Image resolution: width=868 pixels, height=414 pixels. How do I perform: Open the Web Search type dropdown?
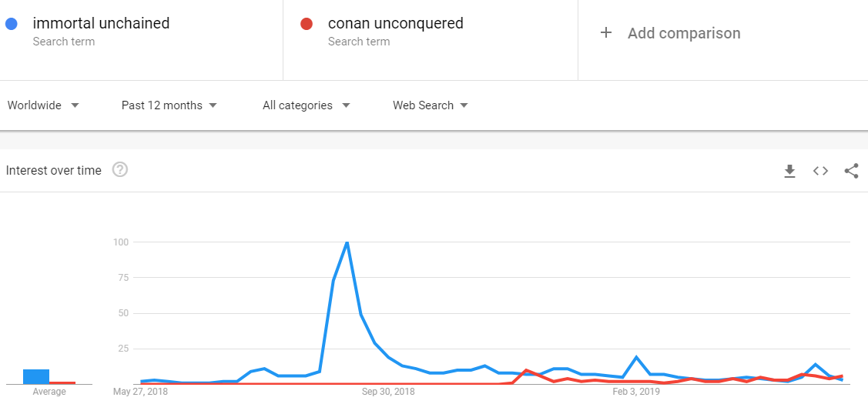click(430, 105)
